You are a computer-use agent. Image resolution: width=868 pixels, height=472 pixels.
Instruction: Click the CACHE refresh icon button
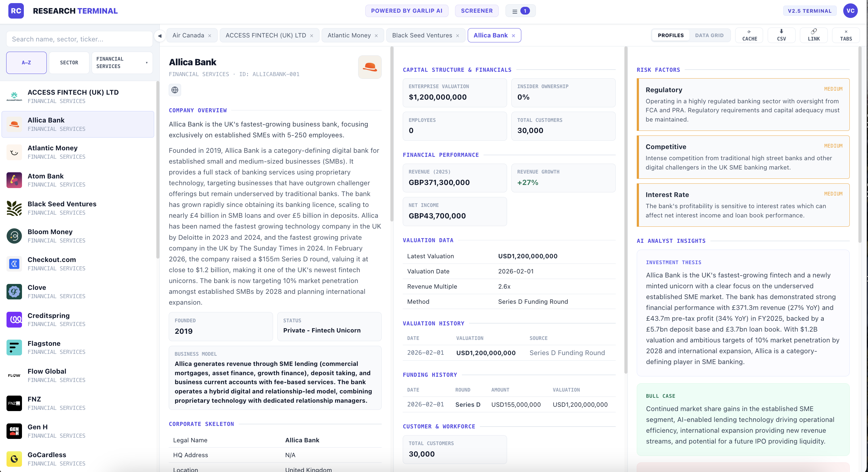pos(749,35)
